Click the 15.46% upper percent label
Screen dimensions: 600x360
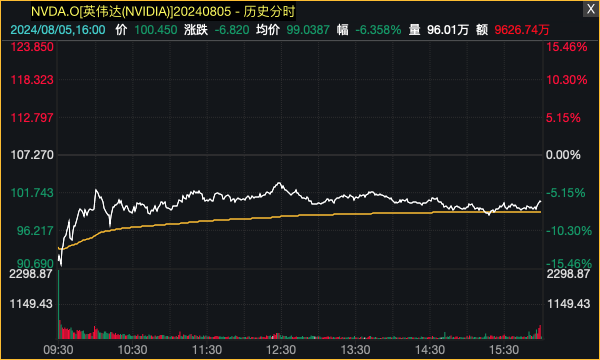point(567,47)
